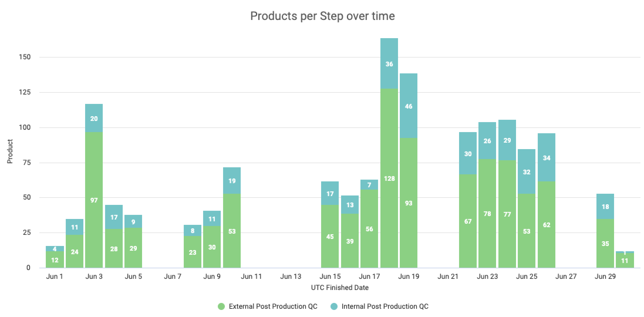The width and height of the screenshot is (644, 317).
Task: Click the x-axis title UTC Finished Date
Action: tap(340, 288)
